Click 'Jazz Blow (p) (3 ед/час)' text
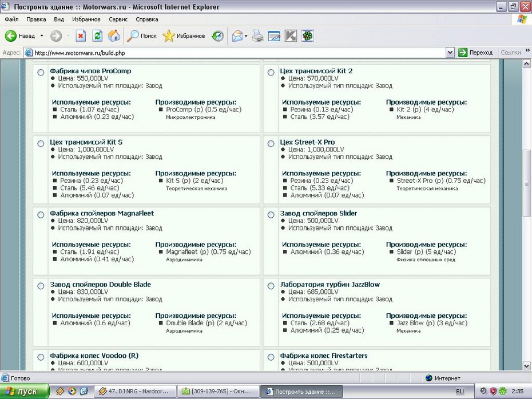 (432, 323)
